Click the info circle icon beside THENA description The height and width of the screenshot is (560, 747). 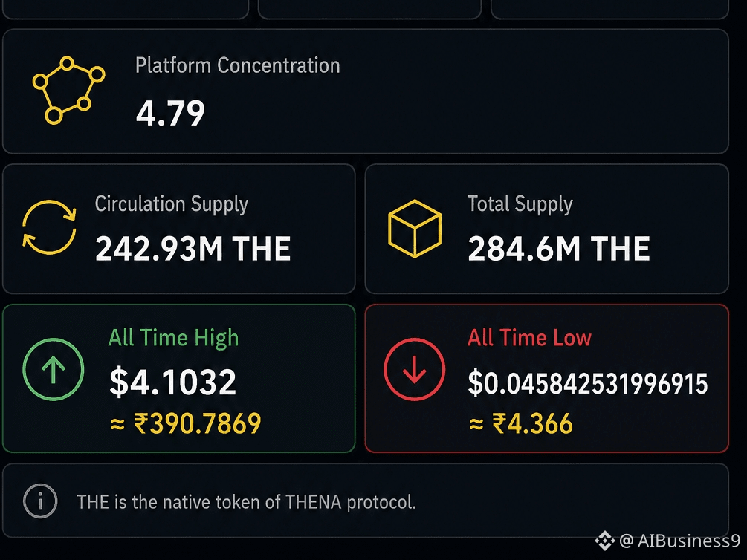coord(40,501)
